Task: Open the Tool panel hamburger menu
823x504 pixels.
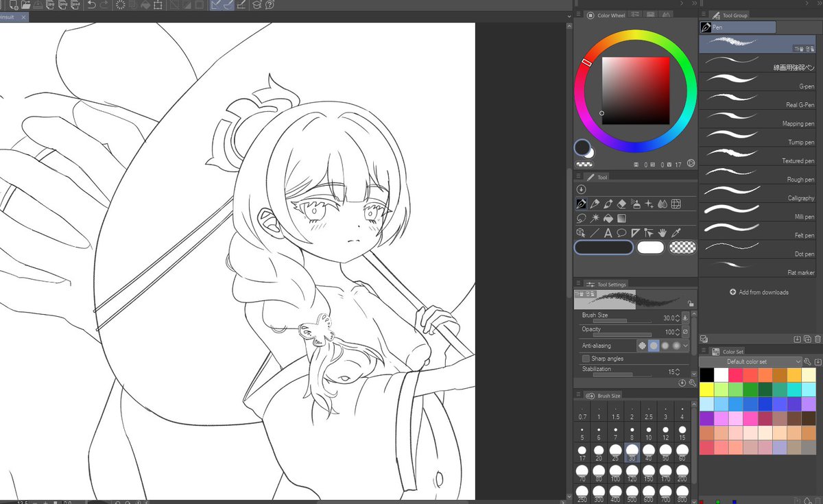Action: click(x=578, y=177)
